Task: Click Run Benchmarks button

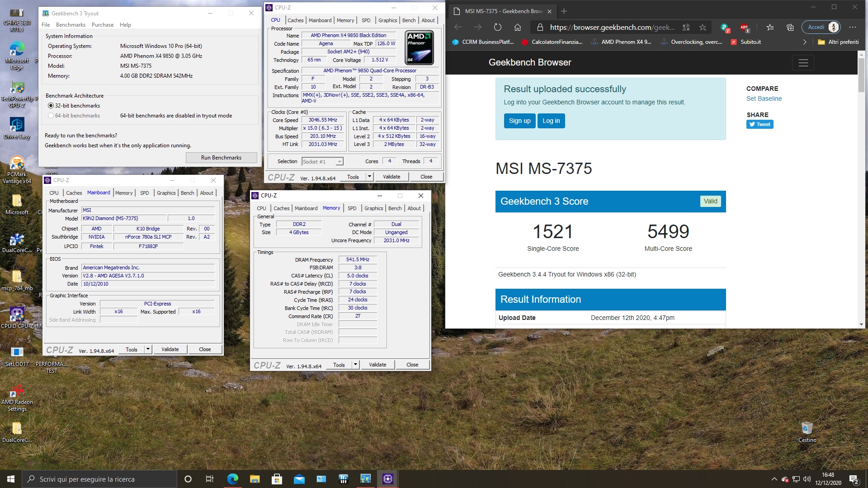Action: 221,158
